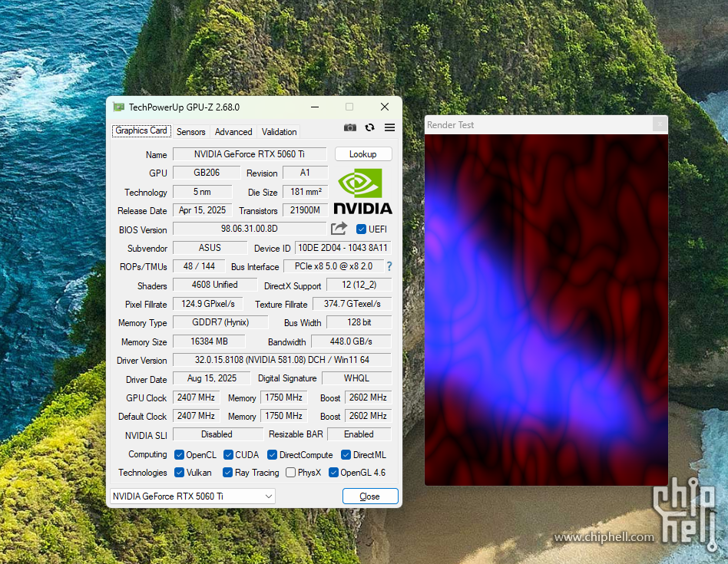Click the Close button in GPU-Z
728x564 pixels.
tap(370, 496)
